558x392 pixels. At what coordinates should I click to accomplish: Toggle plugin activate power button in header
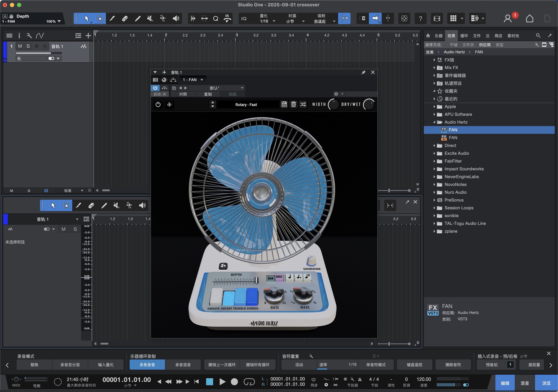(155, 88)
